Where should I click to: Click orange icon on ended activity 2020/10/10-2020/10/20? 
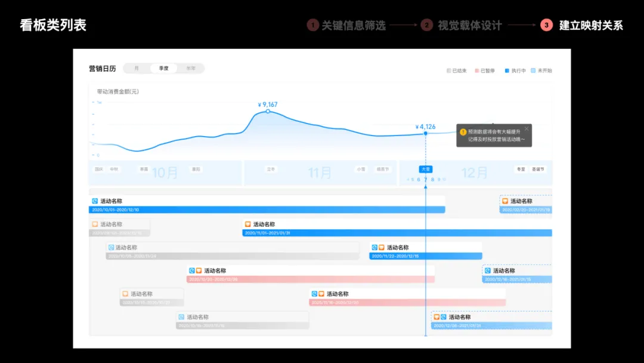[x=125, y=294]
